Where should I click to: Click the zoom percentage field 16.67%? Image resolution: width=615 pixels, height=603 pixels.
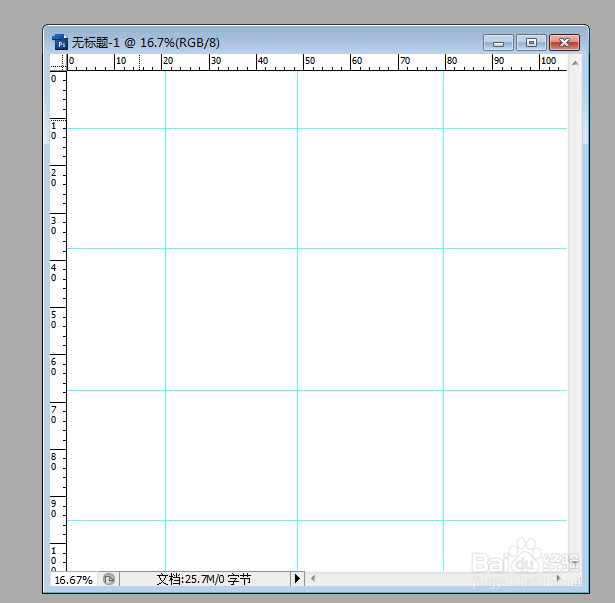tap(74, 579)
